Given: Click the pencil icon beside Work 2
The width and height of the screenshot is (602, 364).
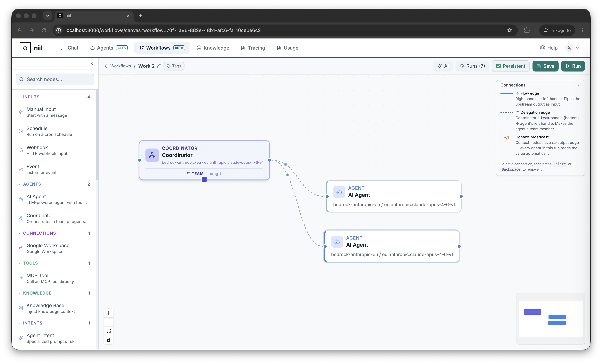Looking at the screenshot, I should 159,66.
